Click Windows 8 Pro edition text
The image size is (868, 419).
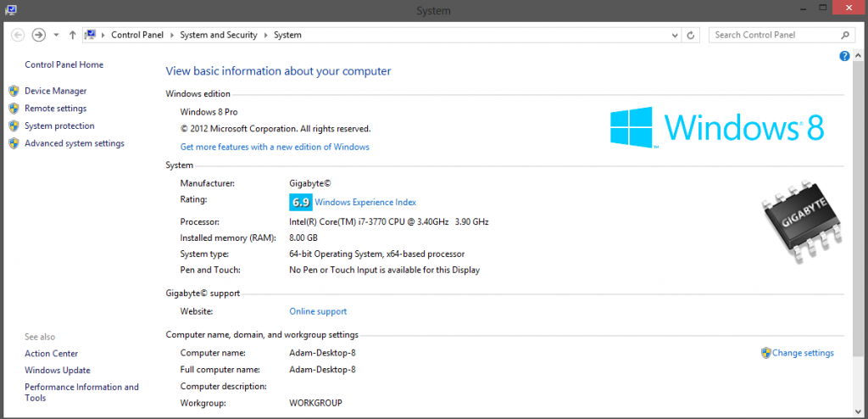tap(209, 112)
